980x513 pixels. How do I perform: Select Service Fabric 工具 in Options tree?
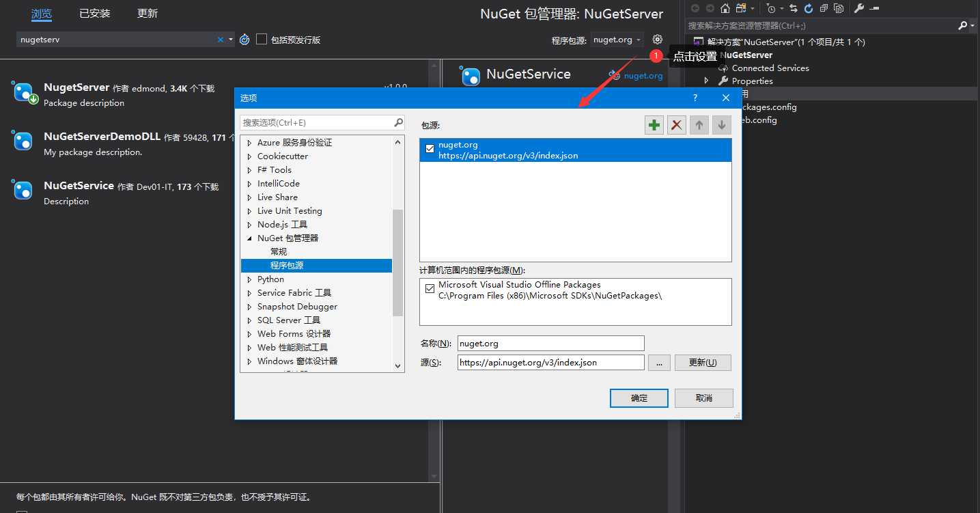tap(294, 293)
